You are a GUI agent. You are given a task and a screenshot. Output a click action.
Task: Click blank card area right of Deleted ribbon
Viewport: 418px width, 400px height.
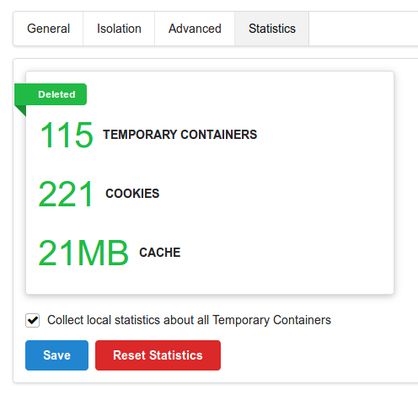[240, 94]
